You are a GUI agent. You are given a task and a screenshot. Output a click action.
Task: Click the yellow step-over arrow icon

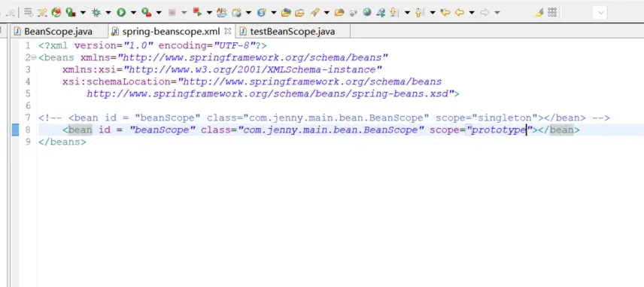click(x=42, y=12)
